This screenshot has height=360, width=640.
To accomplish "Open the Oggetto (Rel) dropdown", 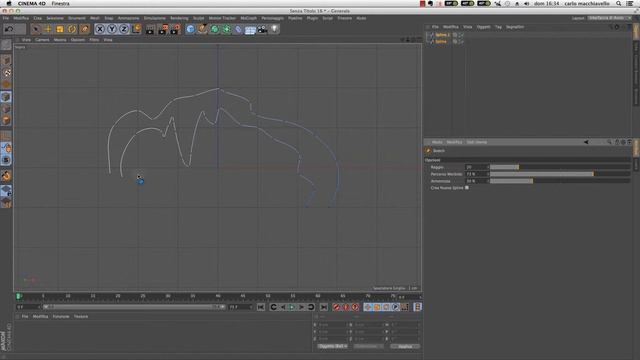I will [333, 346].
